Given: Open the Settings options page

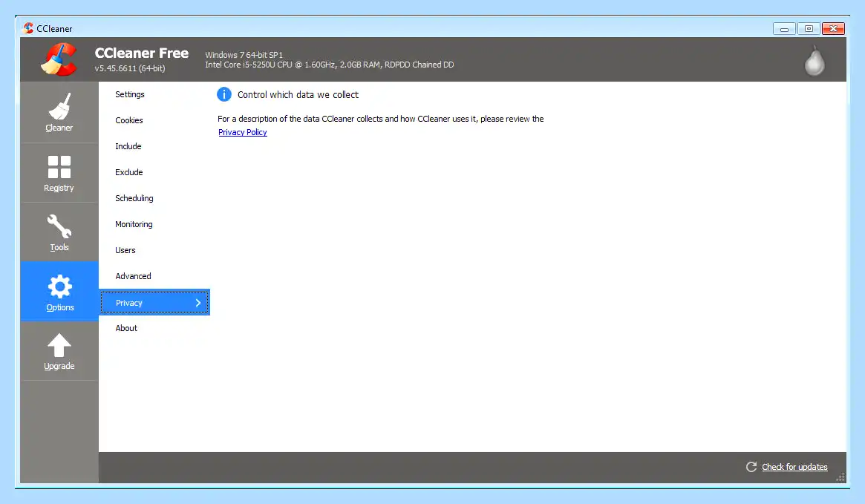Looking at the screenshot, I should [130, 94].
